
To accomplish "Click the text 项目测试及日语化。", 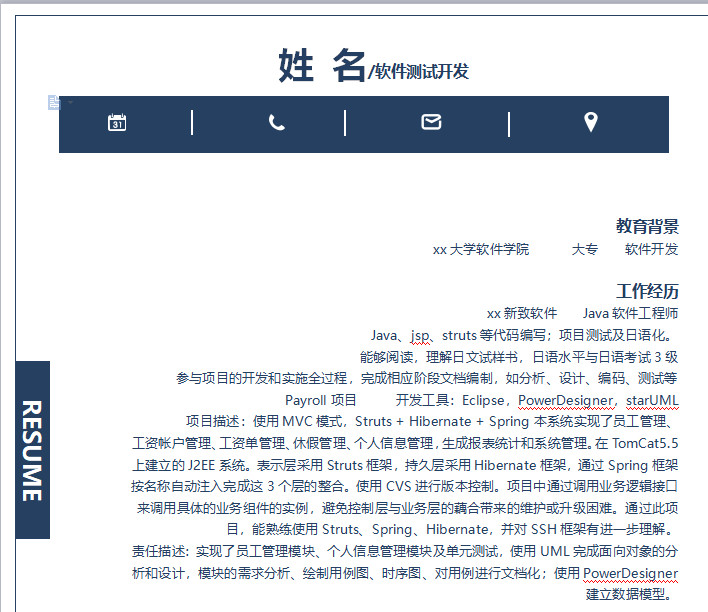I will (617, 336).
